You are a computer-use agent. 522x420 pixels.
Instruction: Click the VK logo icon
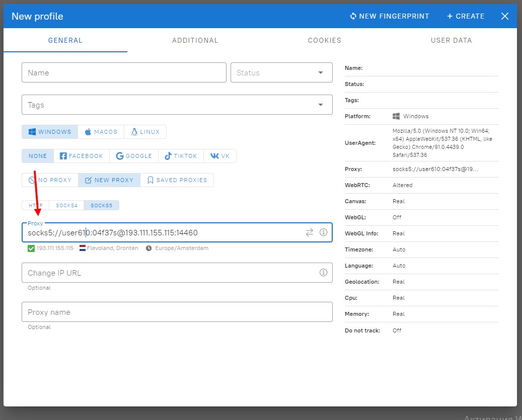point(215,156)
